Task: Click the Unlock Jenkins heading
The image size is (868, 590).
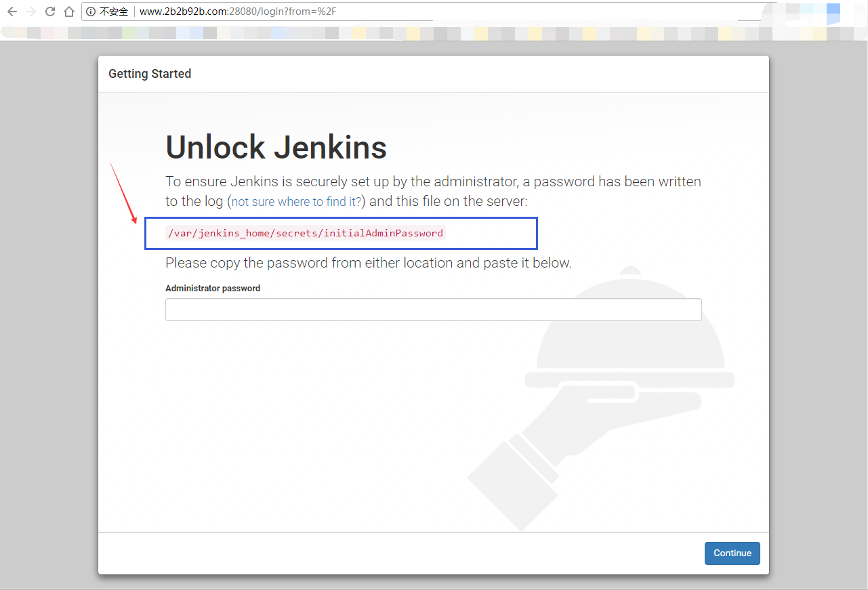Action: coord(276,147)
